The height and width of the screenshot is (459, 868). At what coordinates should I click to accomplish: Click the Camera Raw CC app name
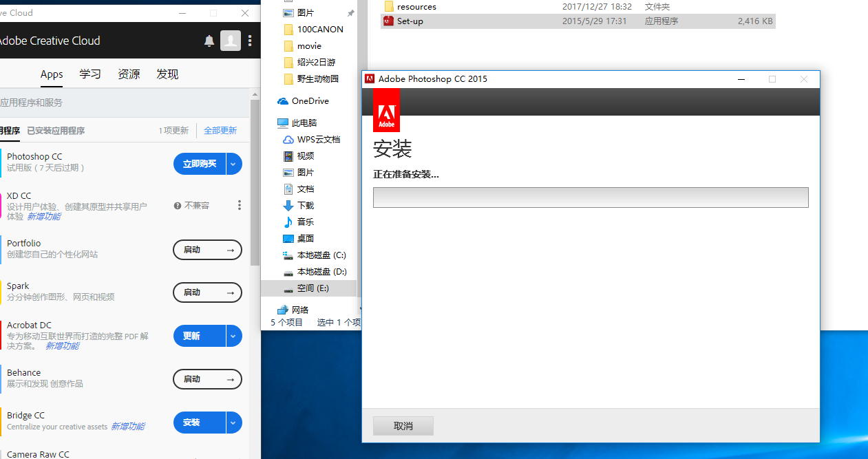(38, 454)
